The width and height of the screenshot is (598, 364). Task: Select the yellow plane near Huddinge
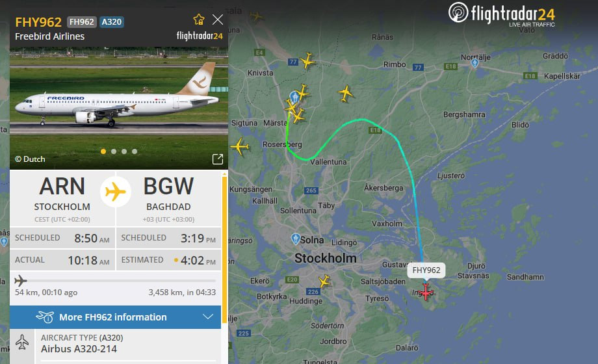click(x=324, y=281)
